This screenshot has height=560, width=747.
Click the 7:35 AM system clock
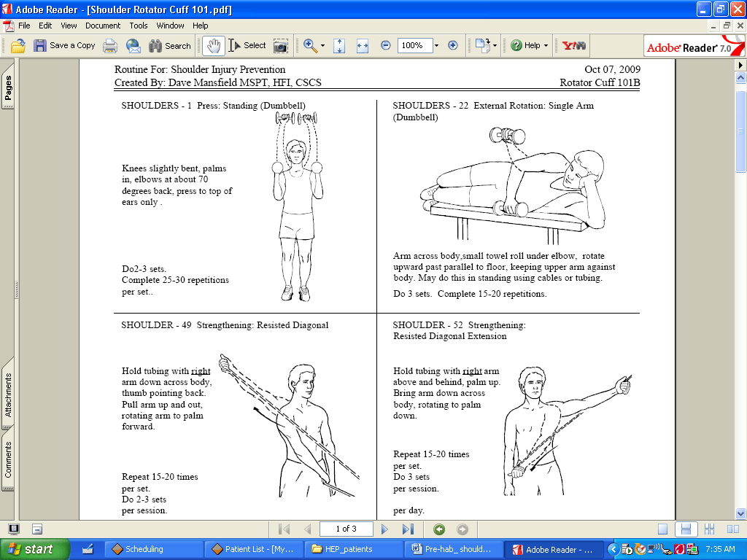pyautogui.click(x=720, y=549)
